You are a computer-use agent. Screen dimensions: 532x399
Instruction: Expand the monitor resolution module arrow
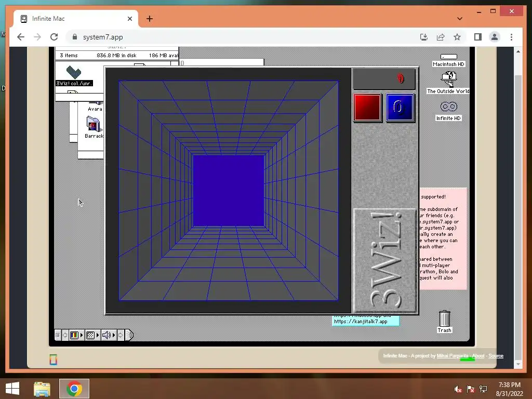[x=98, y=335]
